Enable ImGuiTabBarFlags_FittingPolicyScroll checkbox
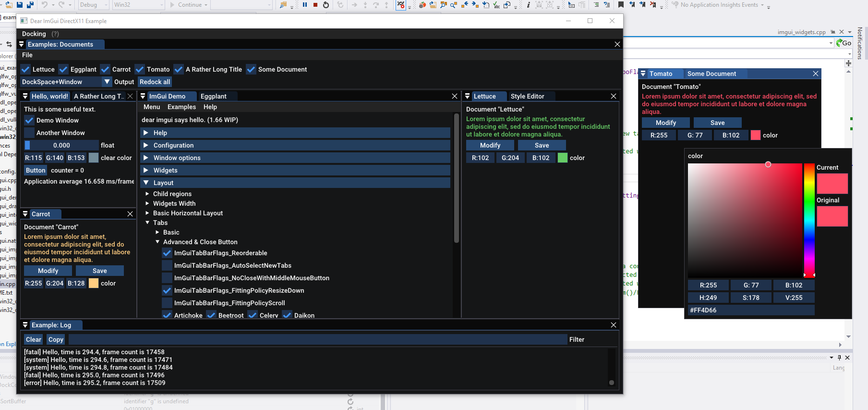The height and width of the screenshot is (410, 868). pyautogui.click(x=167, y=303)
